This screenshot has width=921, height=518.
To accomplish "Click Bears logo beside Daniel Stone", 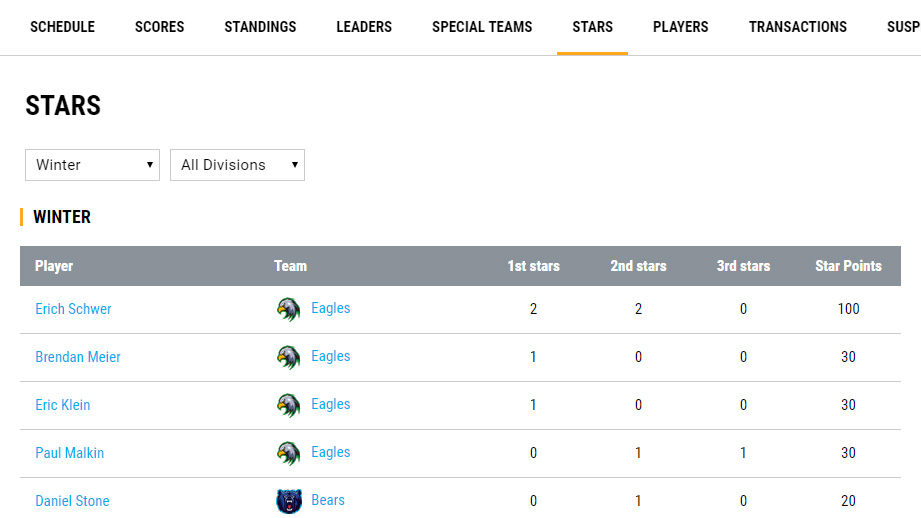I will coord(288,501).
